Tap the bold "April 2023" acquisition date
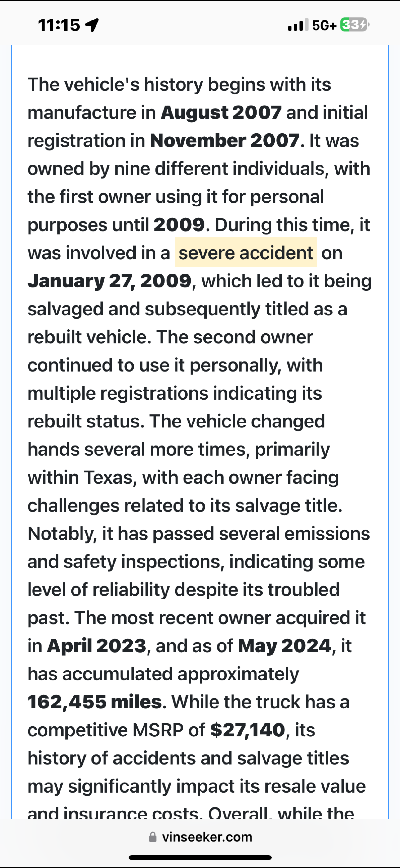 click(97, 646)
